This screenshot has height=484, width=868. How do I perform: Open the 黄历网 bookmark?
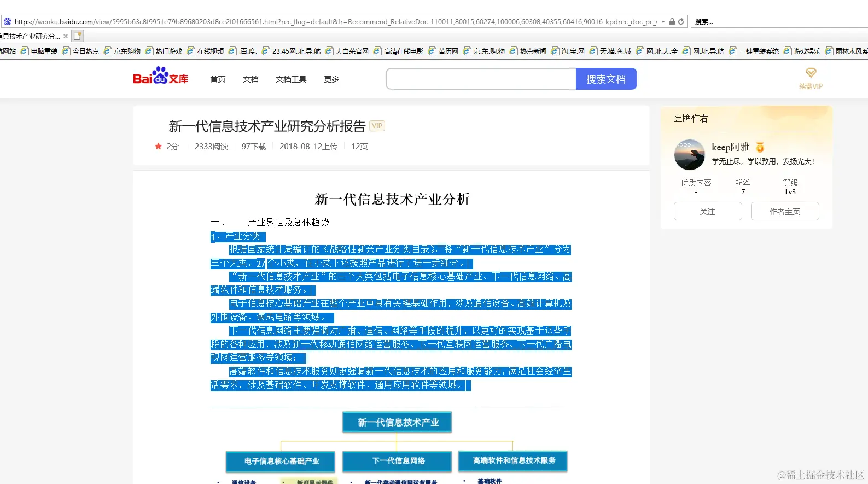(443, 51)
